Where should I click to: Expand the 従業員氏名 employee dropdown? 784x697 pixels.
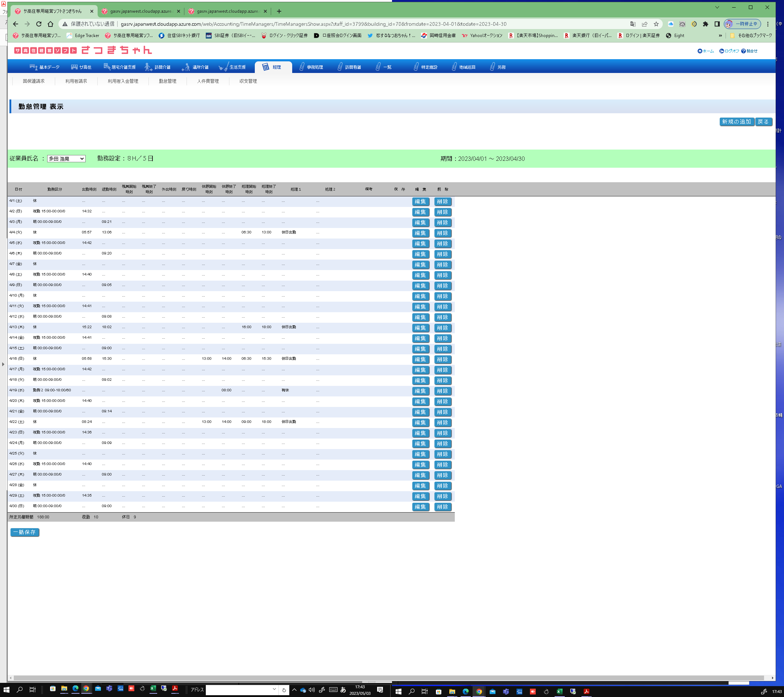(x=66, y=159)
